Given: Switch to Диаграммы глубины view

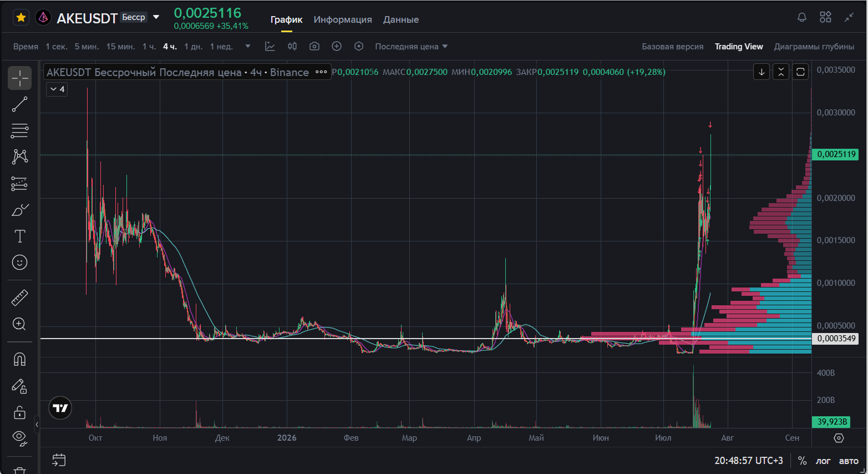Looking at the screenshot, I should point(814,47).
